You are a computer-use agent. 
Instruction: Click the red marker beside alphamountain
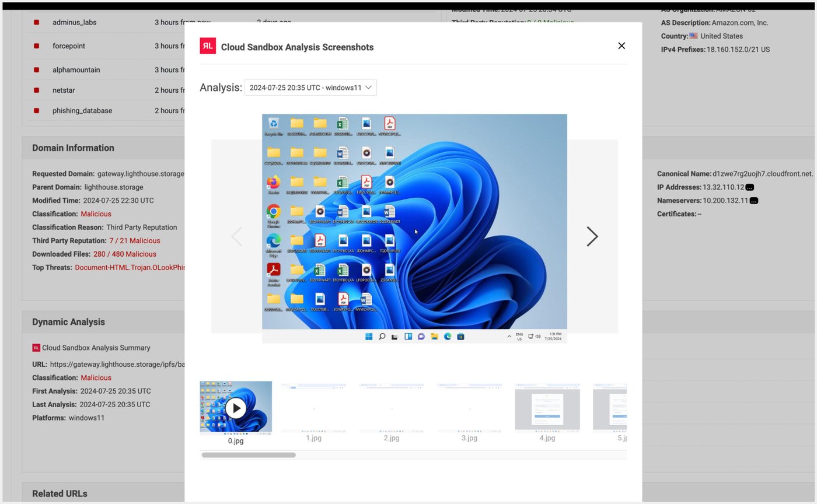pos(36,69)
